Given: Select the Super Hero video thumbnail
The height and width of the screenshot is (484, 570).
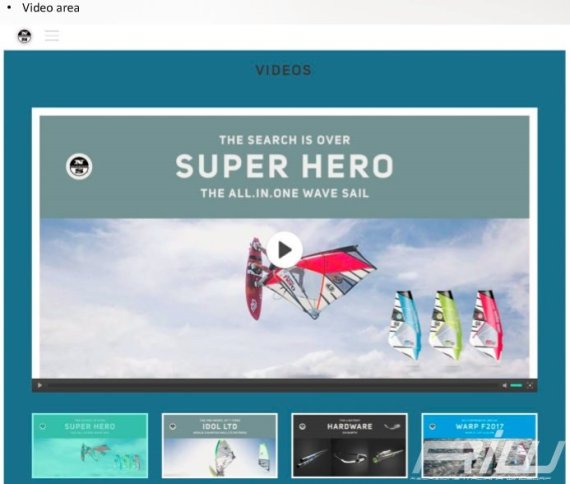Looking at the screenshot, I should pos(90,445).
